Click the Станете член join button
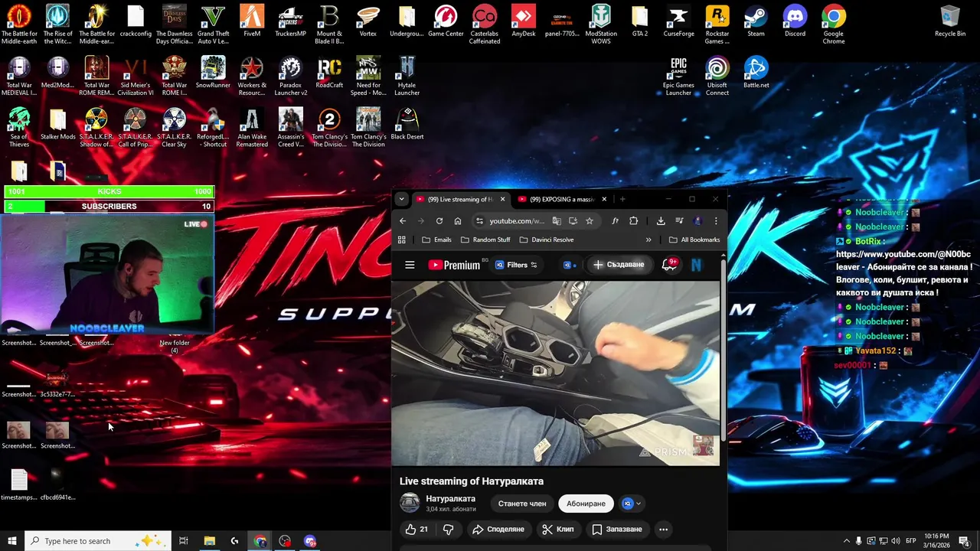 (522, 504)
